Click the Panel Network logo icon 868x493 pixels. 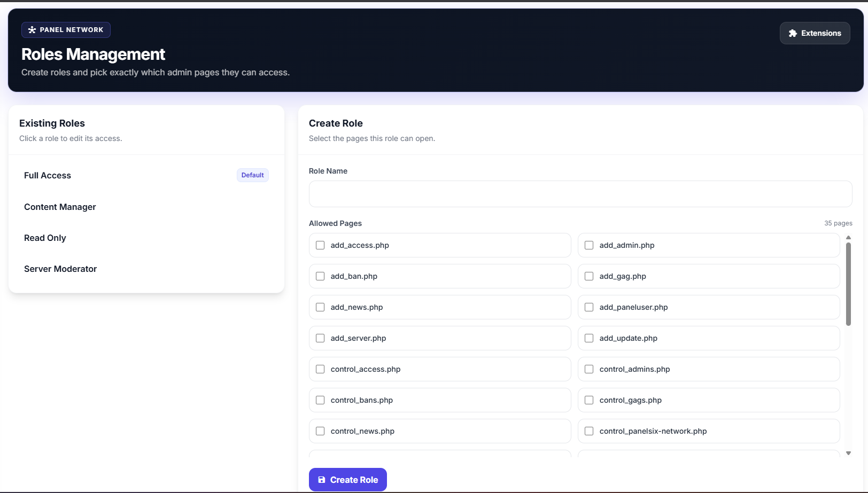coord(32,30)
